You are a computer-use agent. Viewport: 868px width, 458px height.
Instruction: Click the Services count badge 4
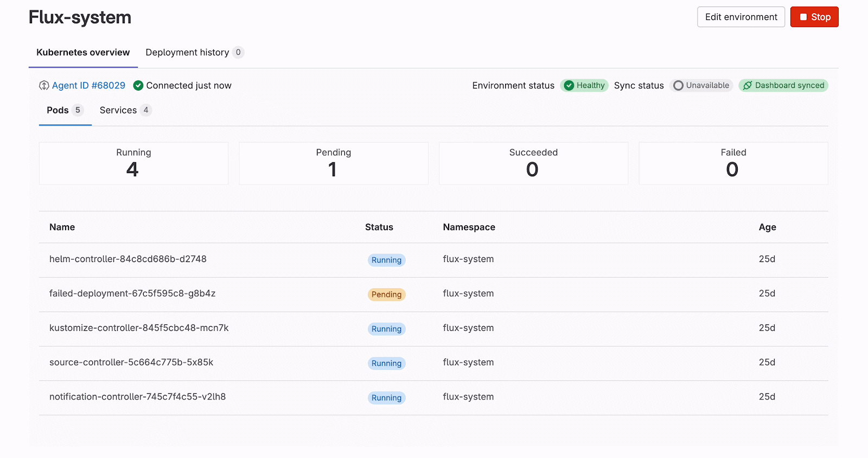tap(146, 110)
